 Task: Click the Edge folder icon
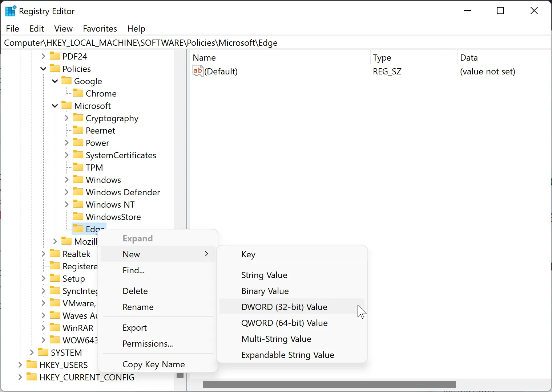click(78, 229)
